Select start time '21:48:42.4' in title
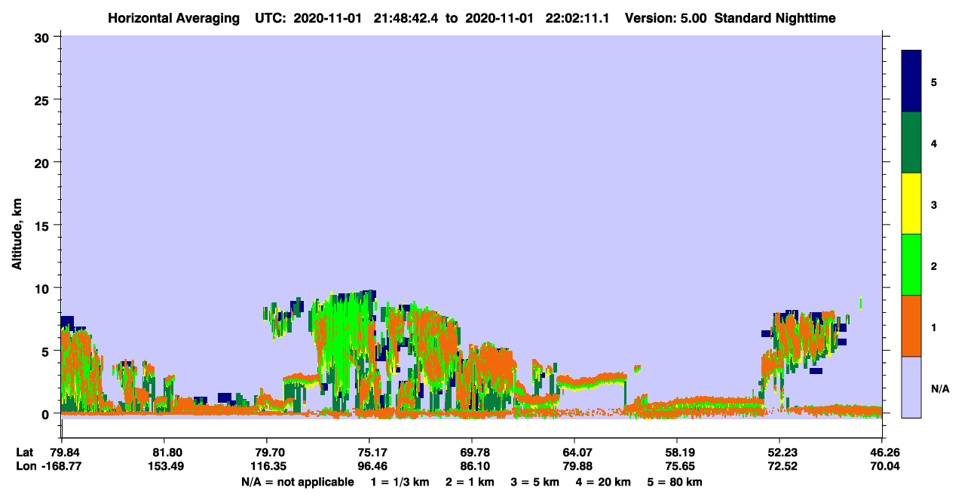 406,18
